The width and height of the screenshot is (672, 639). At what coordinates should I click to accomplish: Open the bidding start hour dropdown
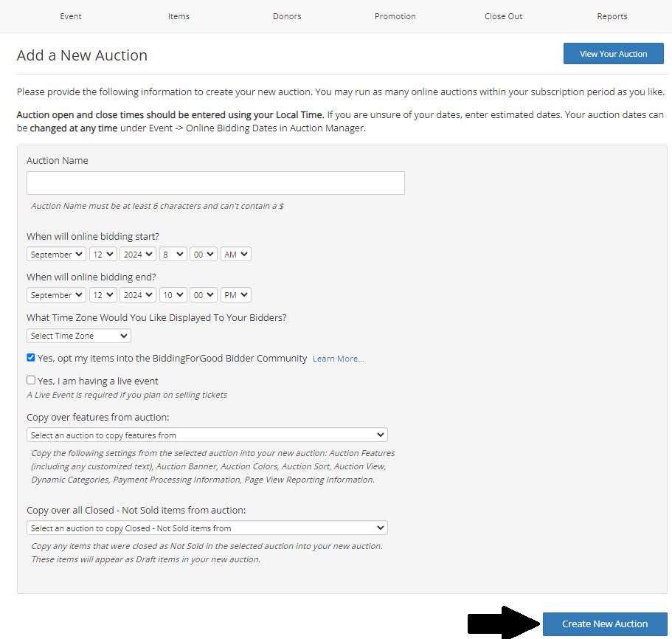(173, 254)
